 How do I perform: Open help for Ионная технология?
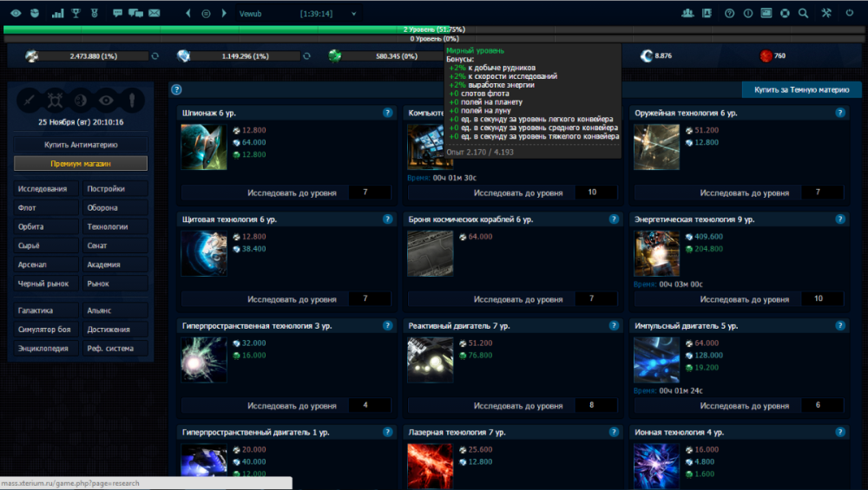[x=840, y=432]
